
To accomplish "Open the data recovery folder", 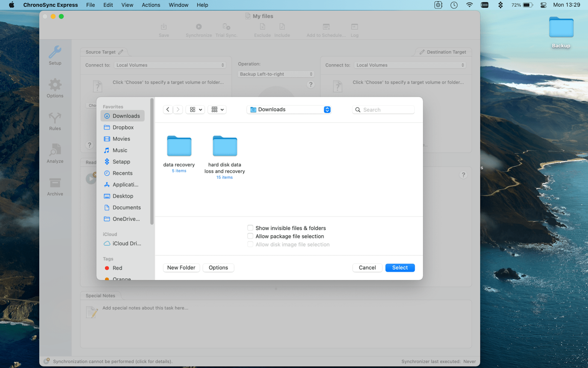I will [x=179, y=146].
